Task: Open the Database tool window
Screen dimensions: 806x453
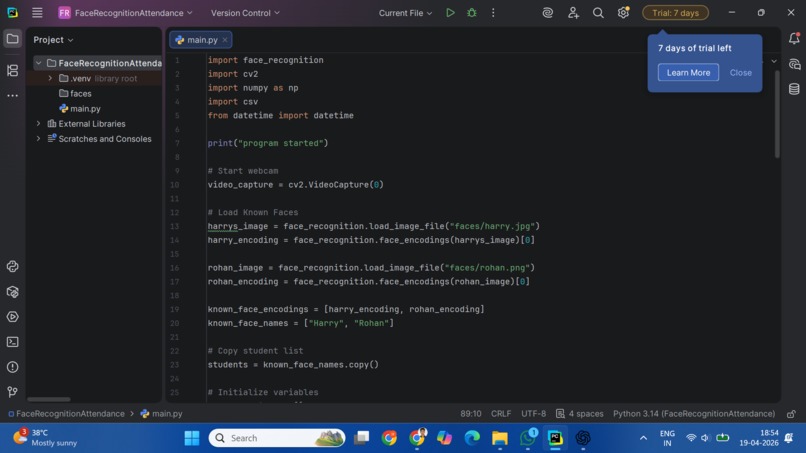Action: click(794, 89)
